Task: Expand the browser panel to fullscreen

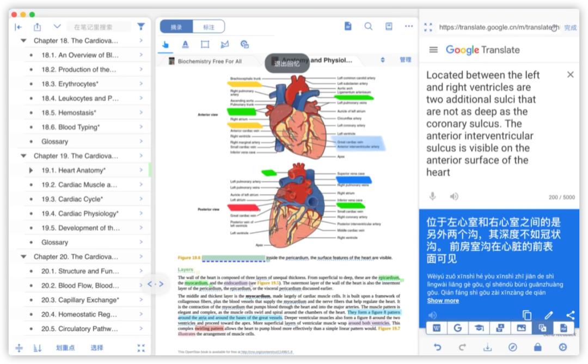Action: 428,27
